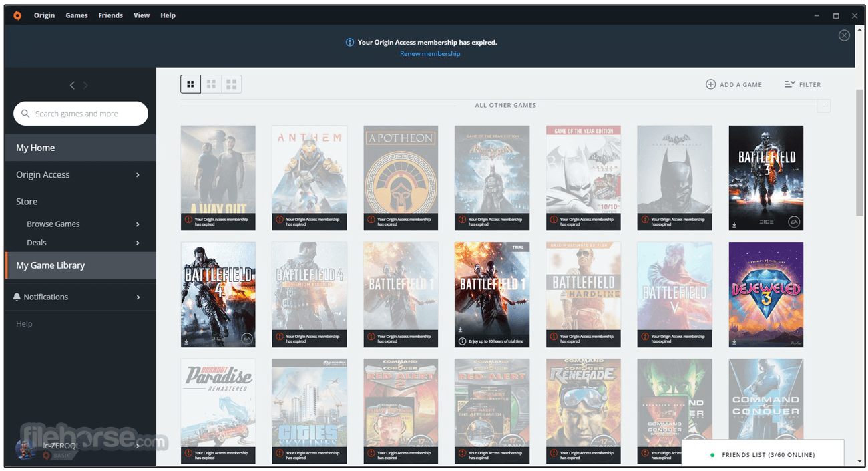This screenshot has height=471, width=868.
Task: Select Bejeweled 3 tile
Action: pos(766,295)
